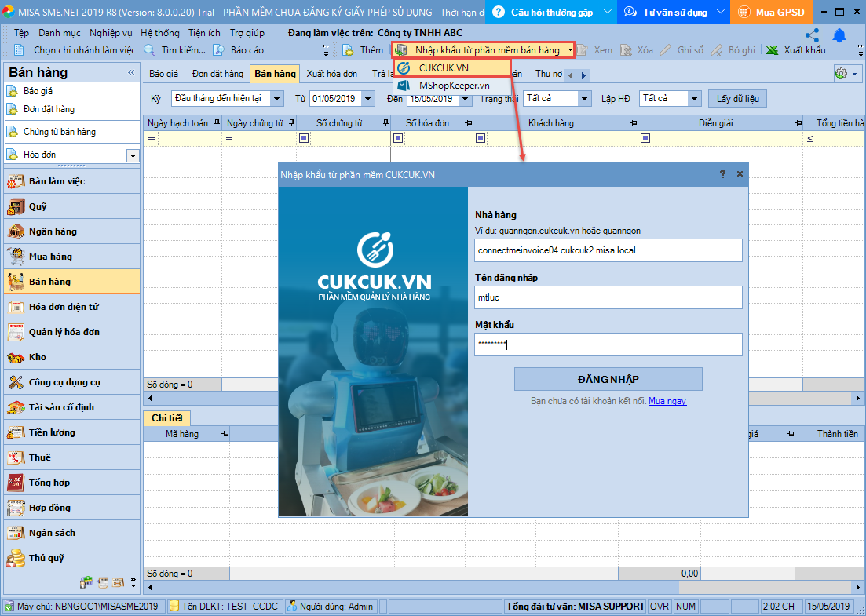The height and width of the screenshot is (616, 866).
Task: Open the Hợp đồng module
Action: pos(71,508)
